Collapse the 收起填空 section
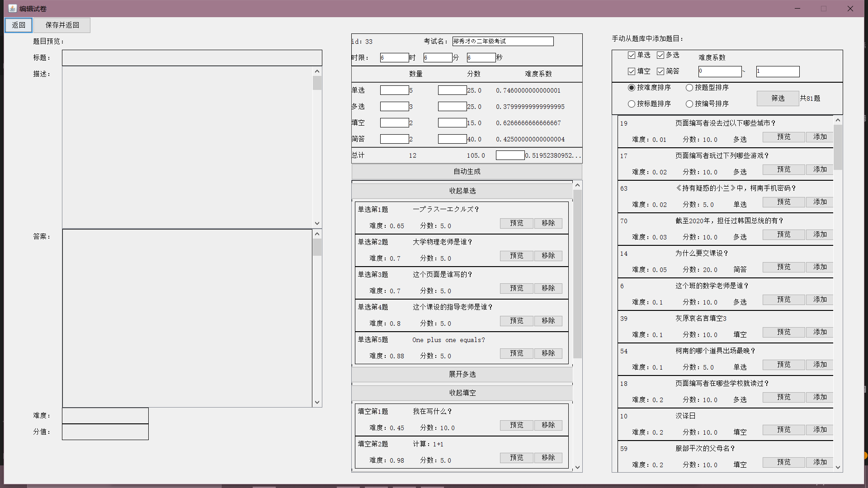The width and height of the screenshot is (868, 488). [x=462, y=393]
